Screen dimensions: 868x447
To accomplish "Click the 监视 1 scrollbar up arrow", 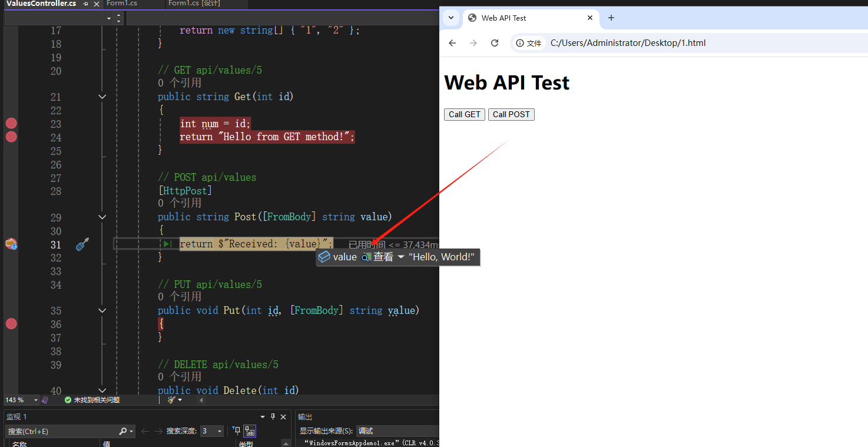I will click(x=286, y=443).
